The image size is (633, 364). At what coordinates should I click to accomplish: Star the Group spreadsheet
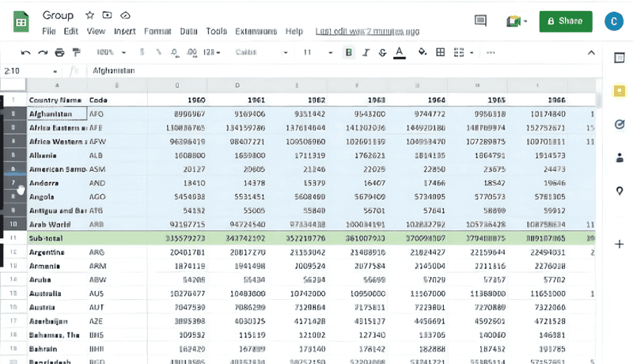89,15
